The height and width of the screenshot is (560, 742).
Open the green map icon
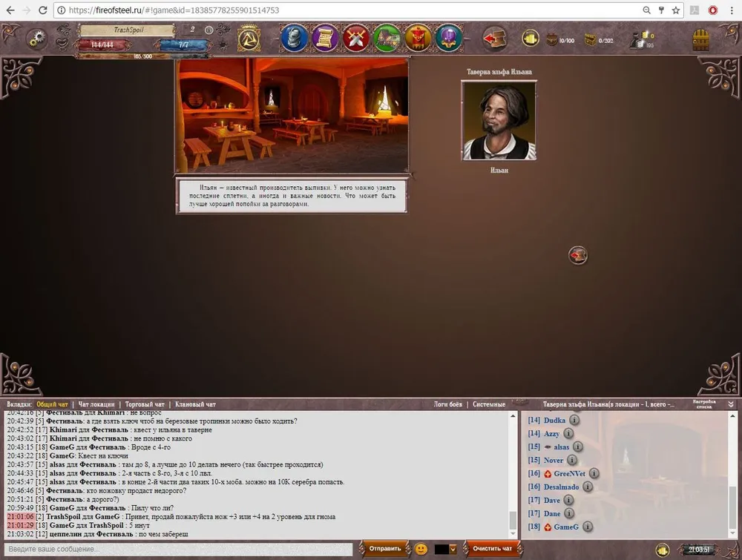click(387, 38)
